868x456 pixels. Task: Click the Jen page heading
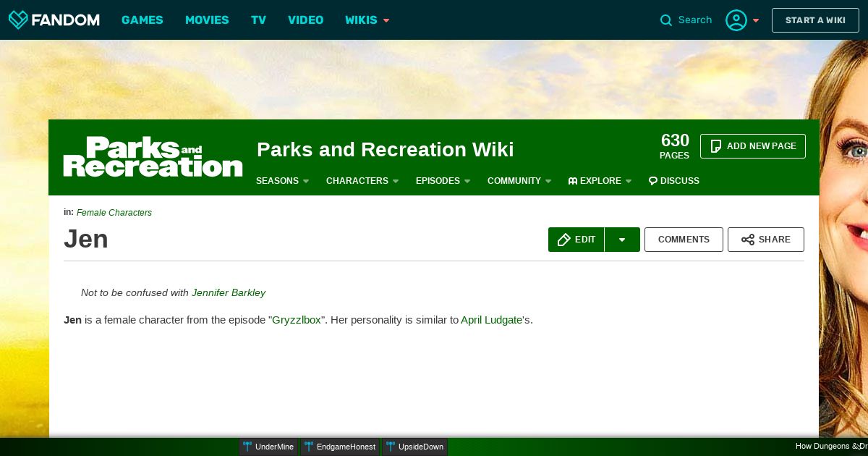(86, 240)
